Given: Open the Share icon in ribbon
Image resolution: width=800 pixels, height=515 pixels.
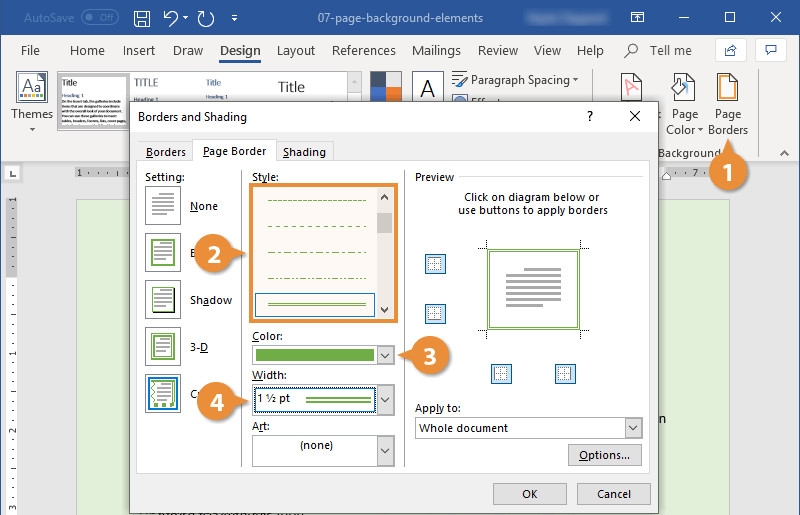Looking at the screenshot, I should [x=731, y=50].
